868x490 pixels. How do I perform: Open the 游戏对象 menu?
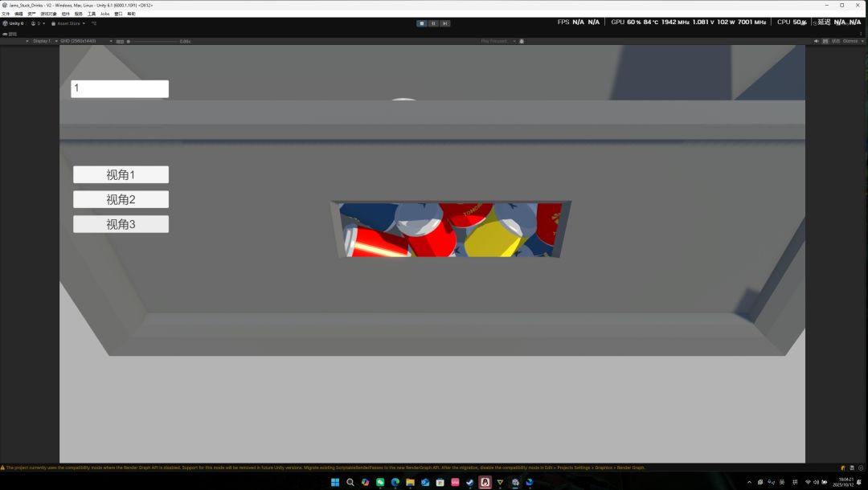coord(48,14)
